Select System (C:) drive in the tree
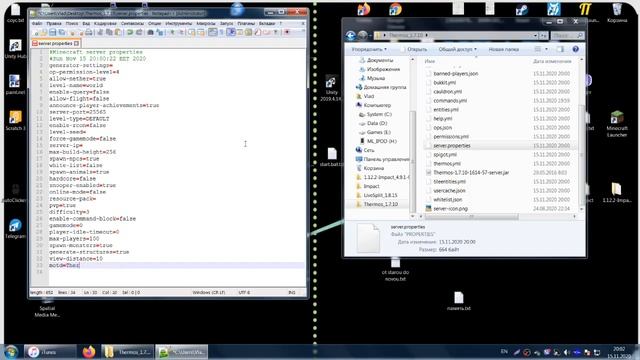 point(379,114)
